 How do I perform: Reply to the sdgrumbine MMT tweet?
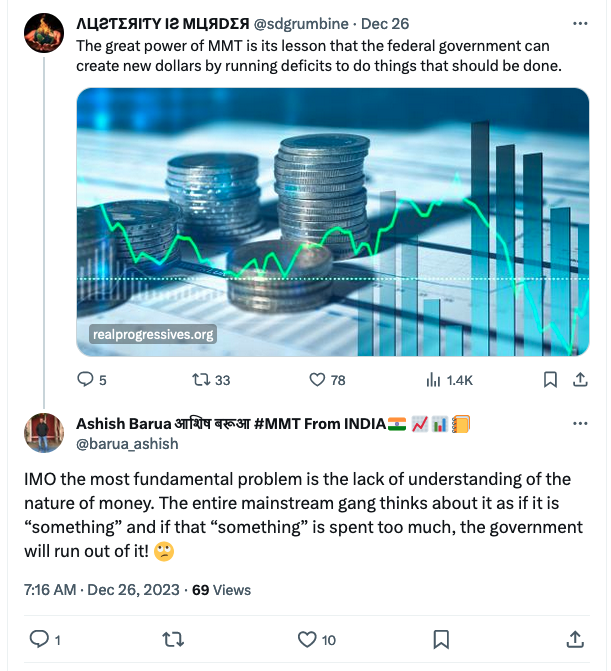86,380
